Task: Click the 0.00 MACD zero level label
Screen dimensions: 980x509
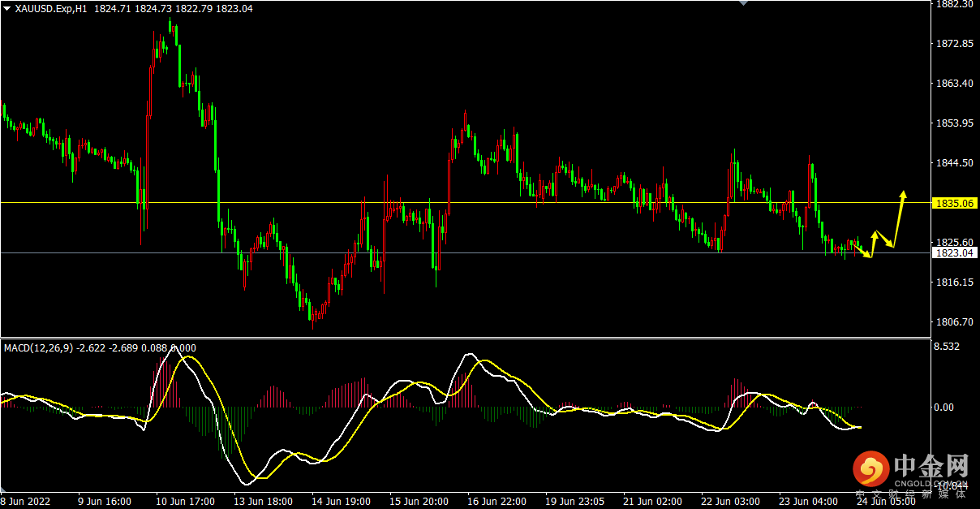Action: click(x=946, y=408)
